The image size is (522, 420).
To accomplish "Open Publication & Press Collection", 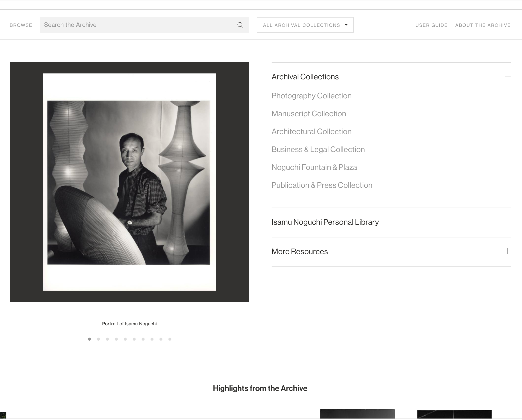I will (322, 185).
